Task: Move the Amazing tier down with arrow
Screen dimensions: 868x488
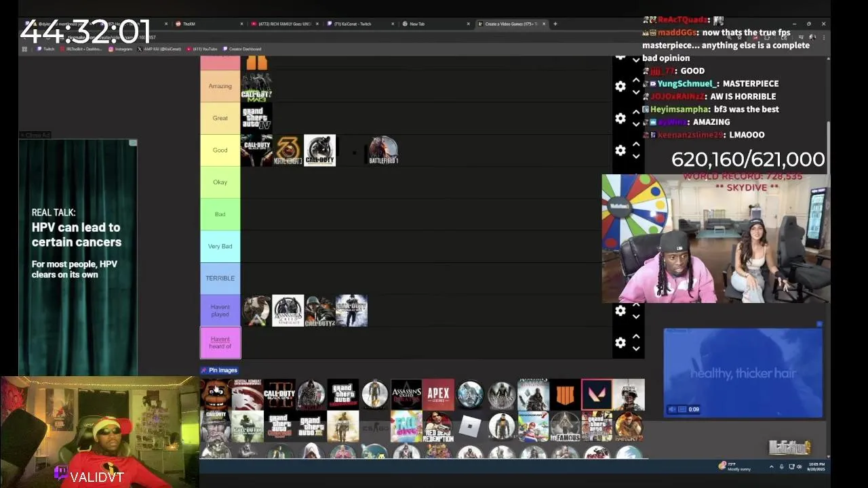Action: click(x=636, y=92)
